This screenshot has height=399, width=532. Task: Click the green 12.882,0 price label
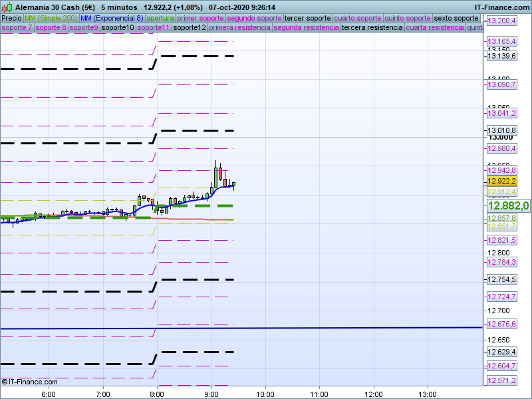[x=508, y=205]
